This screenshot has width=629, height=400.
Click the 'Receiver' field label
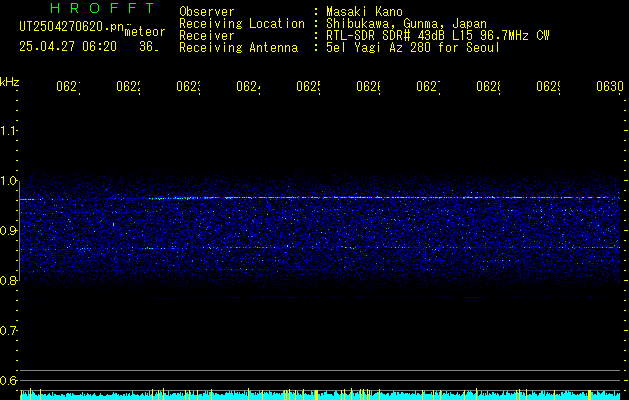(x=207, y=36)
